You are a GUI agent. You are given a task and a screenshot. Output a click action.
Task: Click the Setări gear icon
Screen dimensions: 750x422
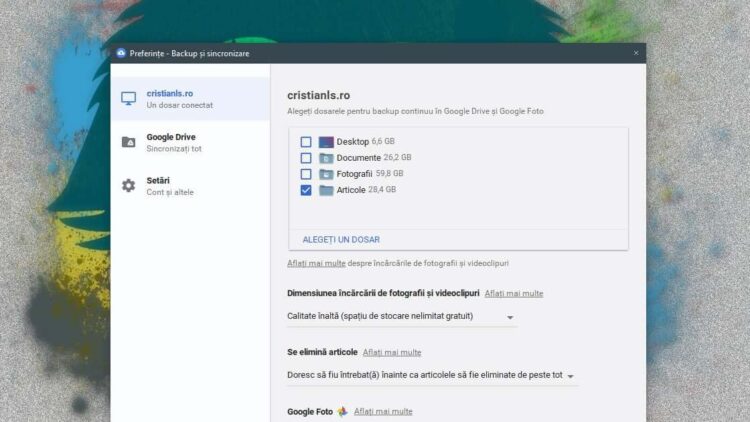(128, 186)
